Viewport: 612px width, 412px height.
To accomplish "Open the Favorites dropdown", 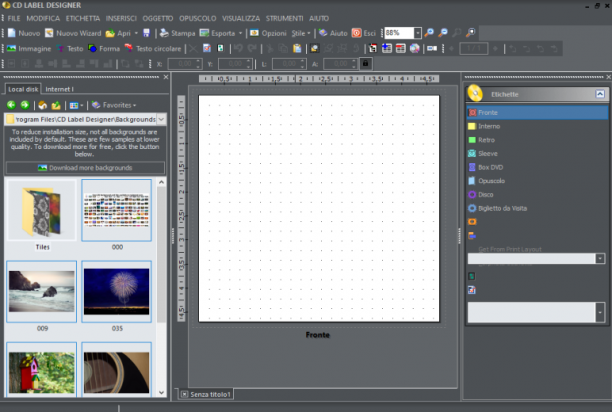I will point(114,105).
